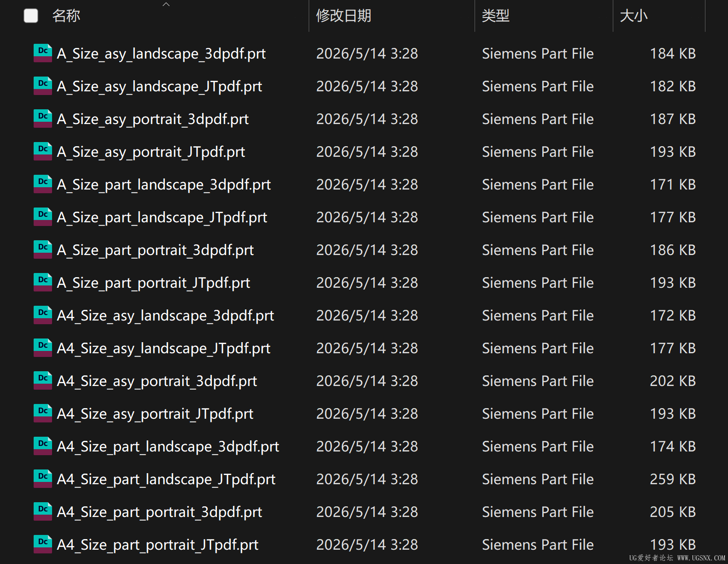Screen dimensions: 728x564
Task: Select file name A_Size_part_landscape_JTpdf.prt
Action: 162,217
